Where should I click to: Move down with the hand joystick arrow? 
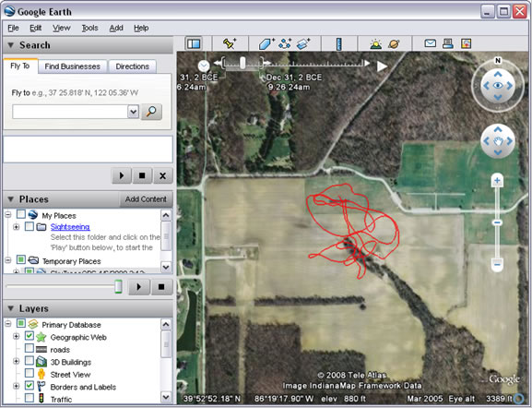[498, 152]
